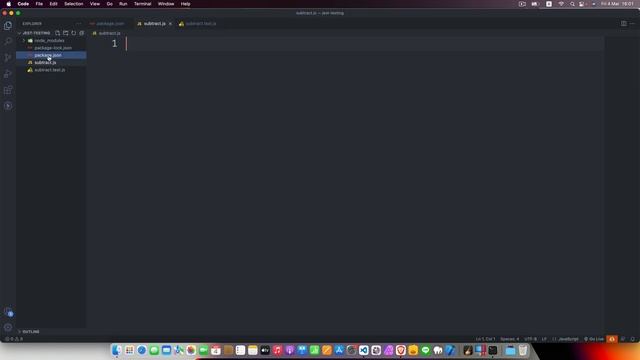Click Spotlight search in macOS menu bar
640x360 pixels.
[572, 4]
